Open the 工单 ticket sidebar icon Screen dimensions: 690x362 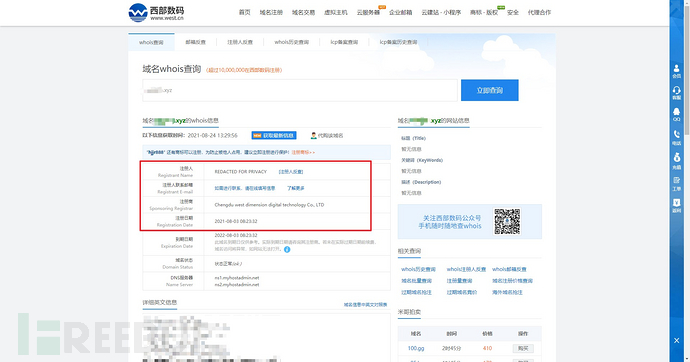point(676,183)
